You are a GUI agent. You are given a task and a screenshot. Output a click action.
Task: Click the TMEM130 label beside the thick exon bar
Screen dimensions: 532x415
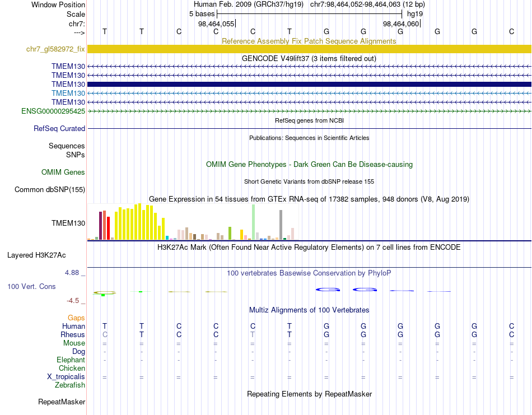68,84
